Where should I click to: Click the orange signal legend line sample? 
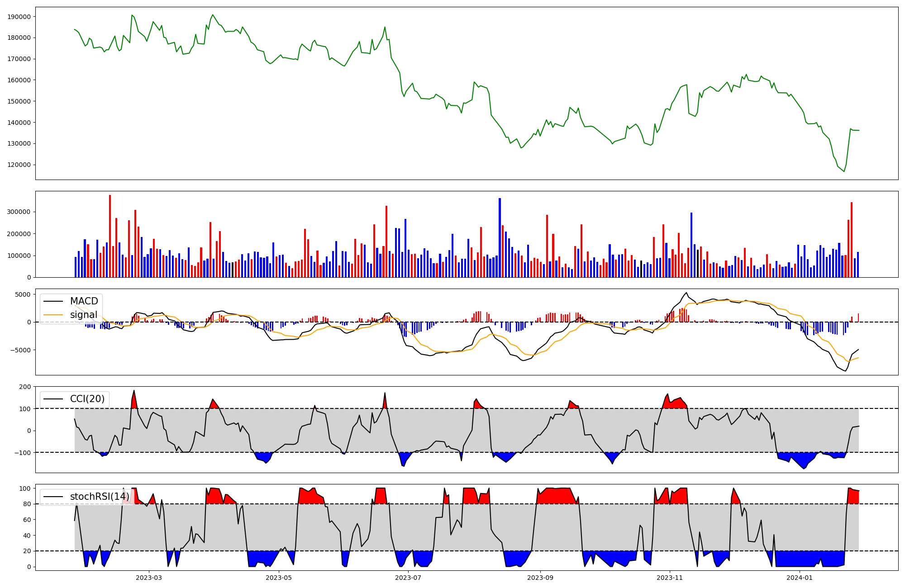pyautogui.click(x=52, y=315)
